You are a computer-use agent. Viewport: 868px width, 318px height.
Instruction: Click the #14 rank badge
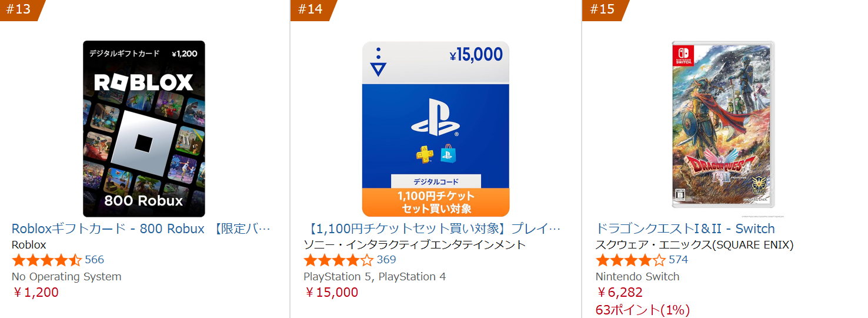[311, 9]
